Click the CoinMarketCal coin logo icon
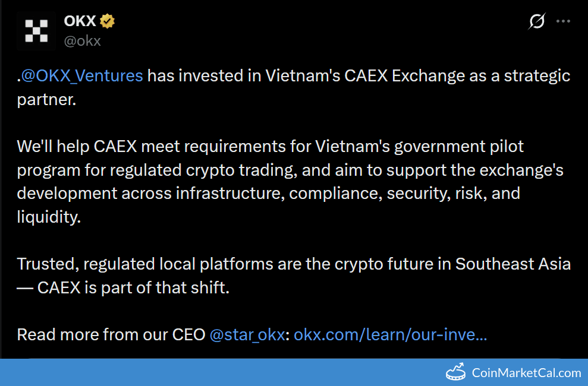The height and width of the screenshot is (386, 588). coord(455,372)
